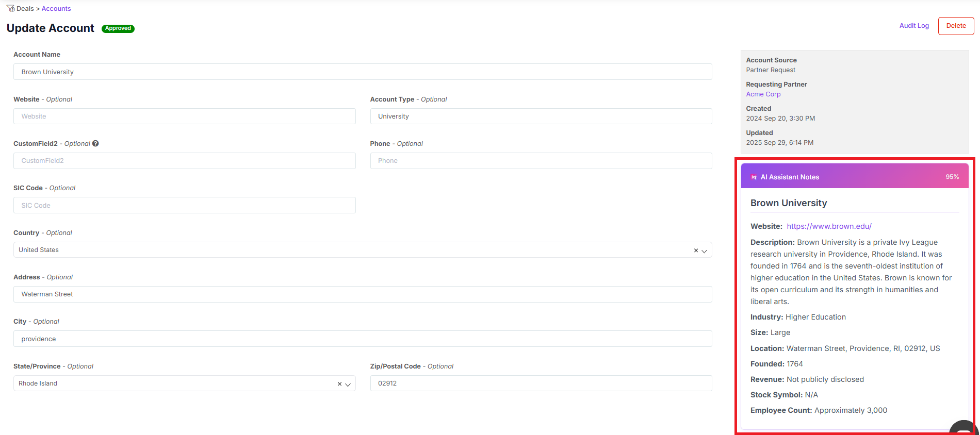Open the Audit Log
Screen dimensions: 980x435
tap(914, 26)
